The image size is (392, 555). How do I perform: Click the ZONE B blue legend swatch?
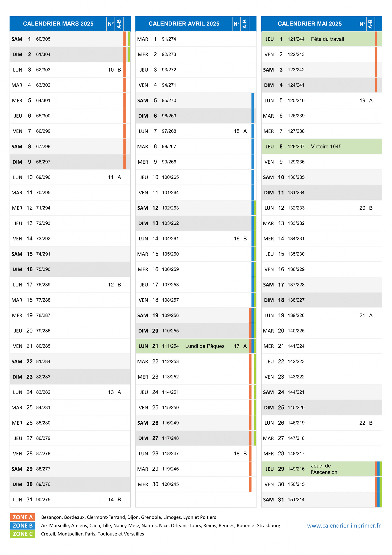click(x=23, y=525)
